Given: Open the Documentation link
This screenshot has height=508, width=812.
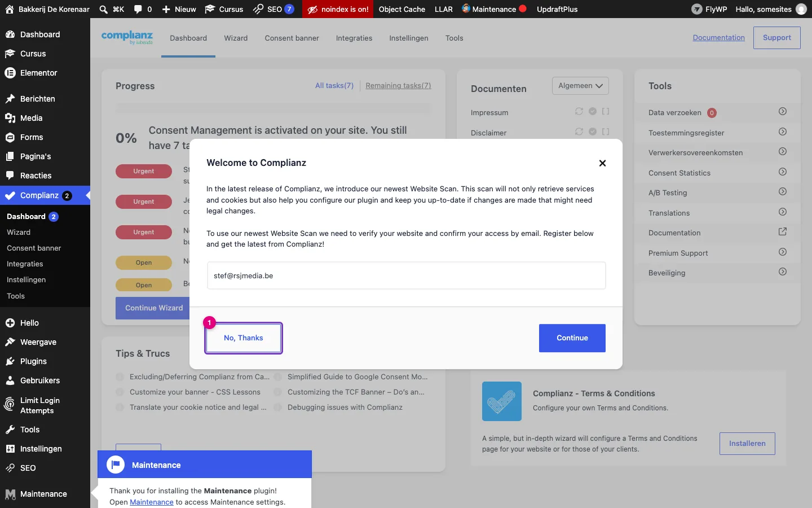Looking at the screenshot, I should [718, 37].
